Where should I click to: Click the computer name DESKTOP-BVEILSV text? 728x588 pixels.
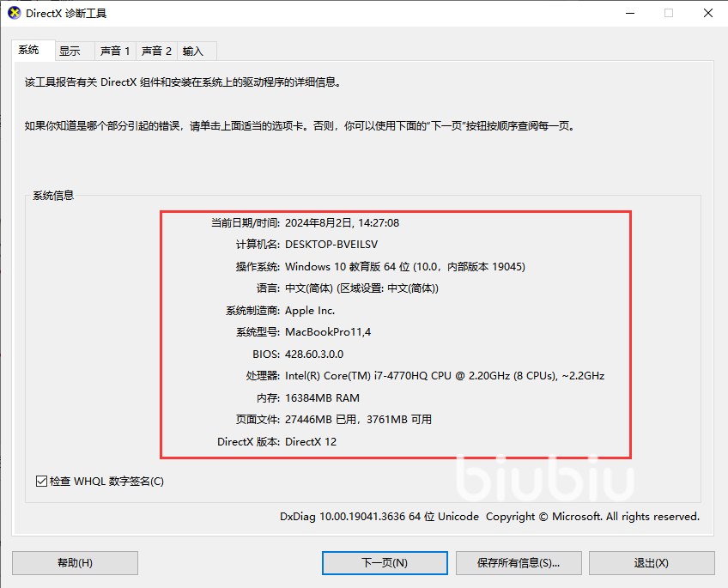331,245
